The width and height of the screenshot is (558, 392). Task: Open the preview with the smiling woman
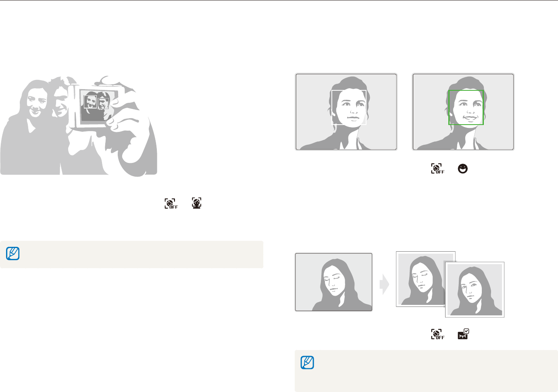tap(463, 112)
